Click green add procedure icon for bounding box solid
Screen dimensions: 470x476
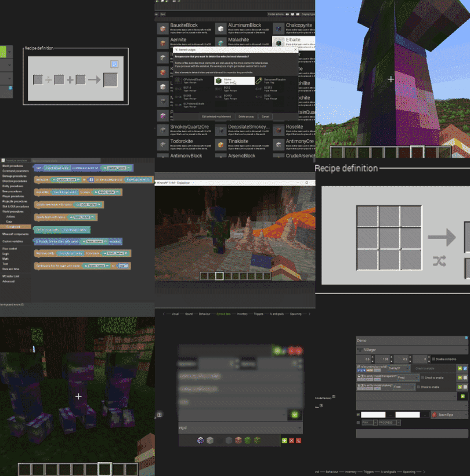pos(460,368)
